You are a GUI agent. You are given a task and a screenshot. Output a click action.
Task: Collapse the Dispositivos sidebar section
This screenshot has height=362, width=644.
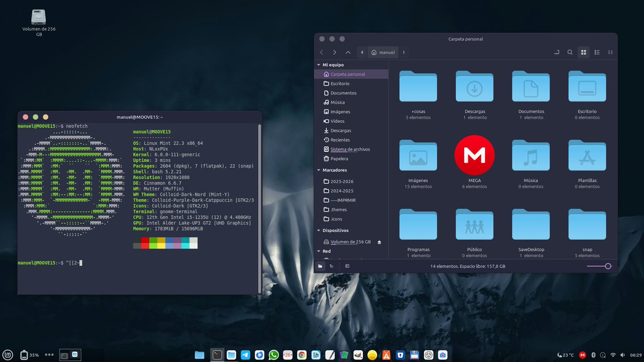(x=318, y=231)
